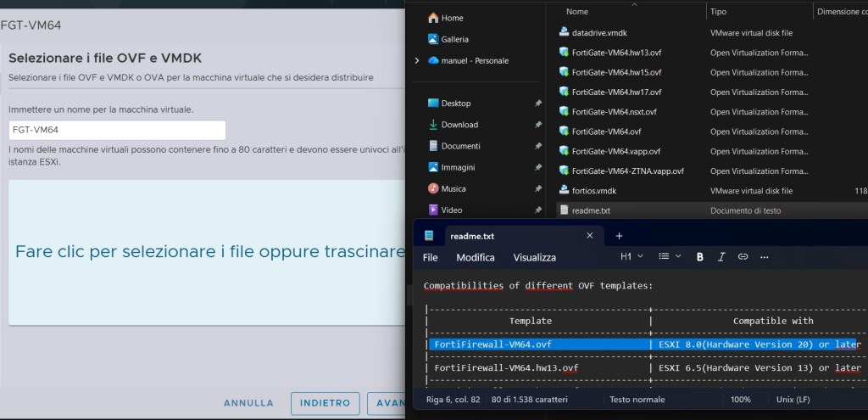The width and height of the screenshot is (868, 420).
Task: Open the three-dots more options menu
Action: click(765, 257)
